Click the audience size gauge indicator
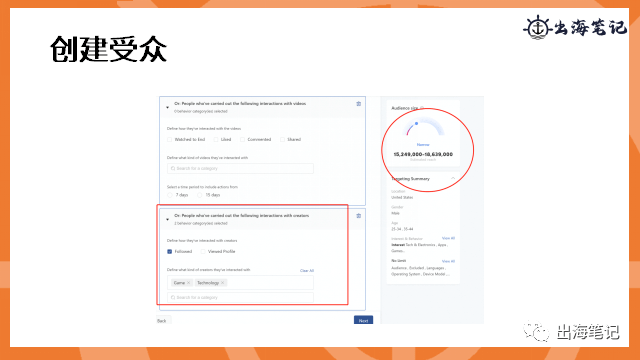Screen dimensions: 640x360 [416, 123]
